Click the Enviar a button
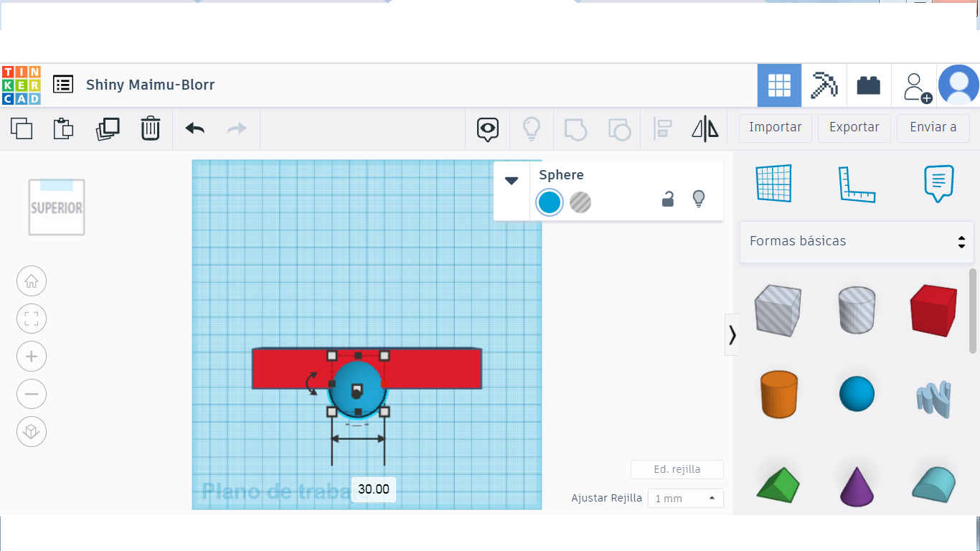Image resolution: width=980 pixels, height=551 pixels. (x=933, y=128)
